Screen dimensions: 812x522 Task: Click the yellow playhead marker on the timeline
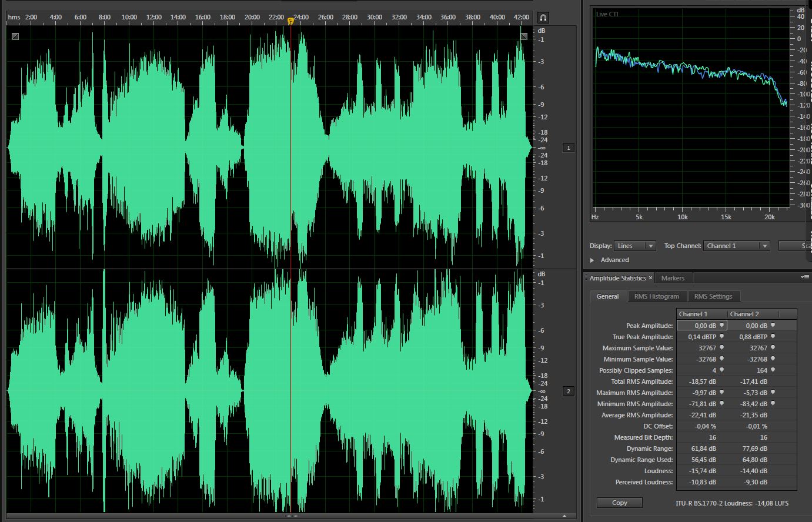[x=290, y=21]
